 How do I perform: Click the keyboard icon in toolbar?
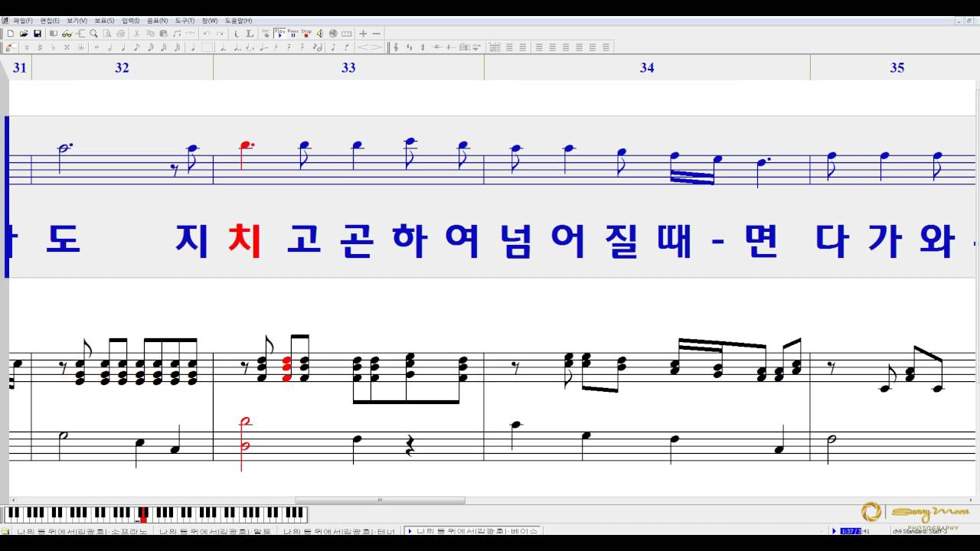[x=346, y=34]
